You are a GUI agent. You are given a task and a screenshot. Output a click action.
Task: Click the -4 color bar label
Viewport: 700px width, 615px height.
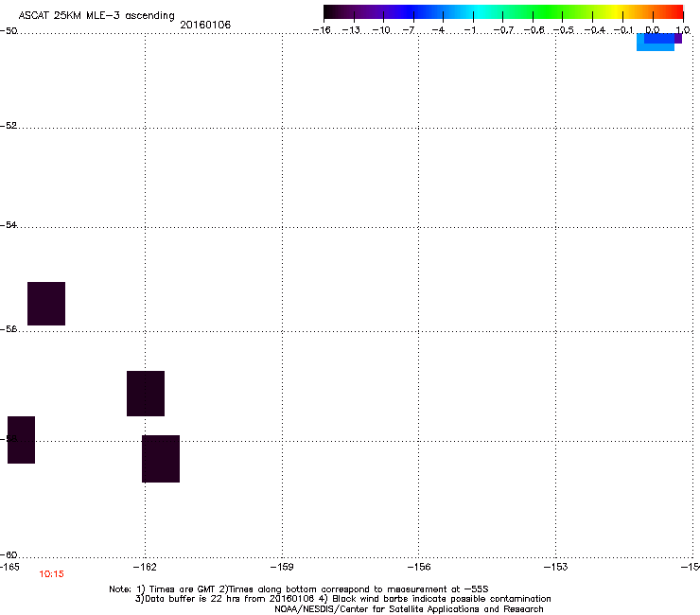(438, 30)
